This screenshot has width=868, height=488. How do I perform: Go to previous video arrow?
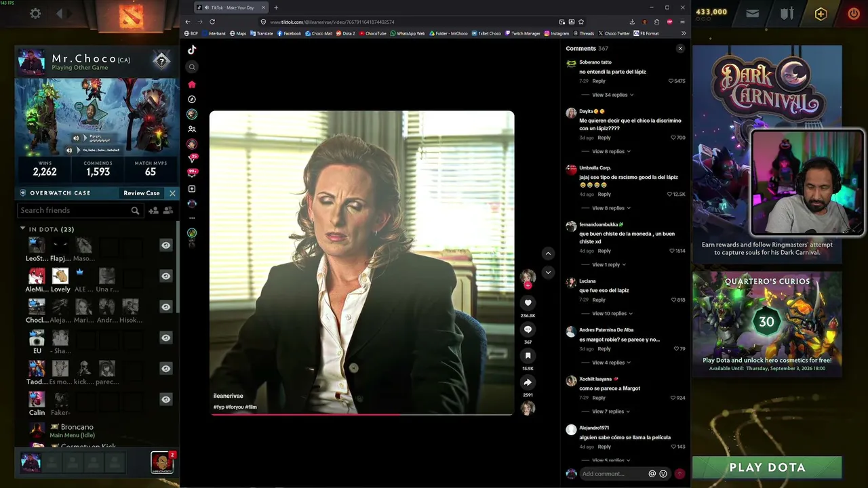(548, 253)
